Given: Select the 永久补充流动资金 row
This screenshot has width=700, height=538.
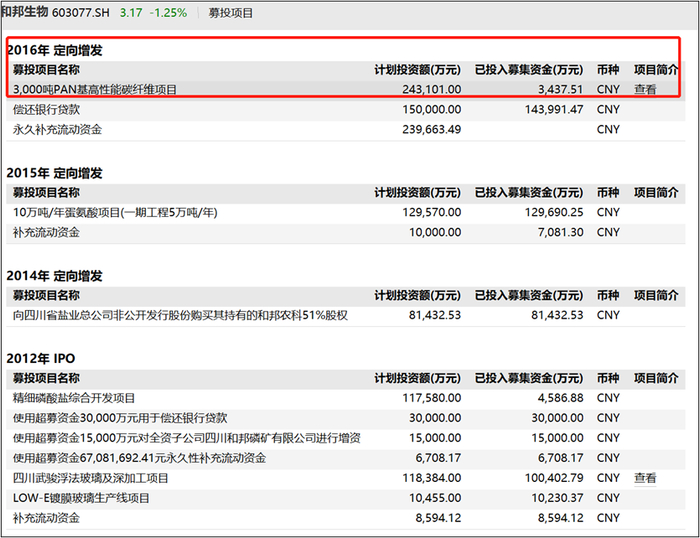Looking at the screenshot, I should [346, 129].
